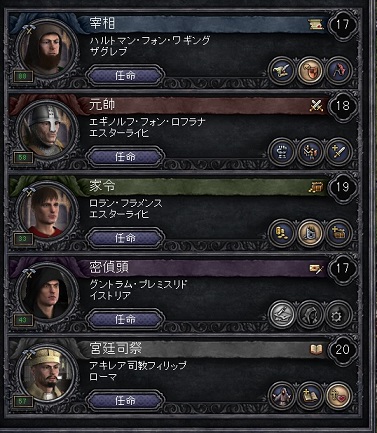Click the 任命 button under 宰相
This screenshot has width=377, height=433.
click(125, 76)
